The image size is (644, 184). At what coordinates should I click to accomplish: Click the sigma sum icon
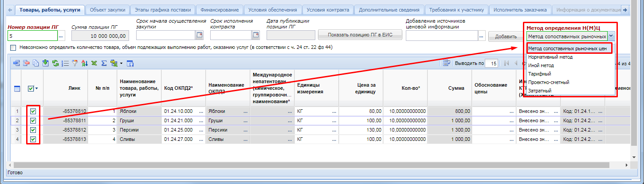tap(104, 64)
